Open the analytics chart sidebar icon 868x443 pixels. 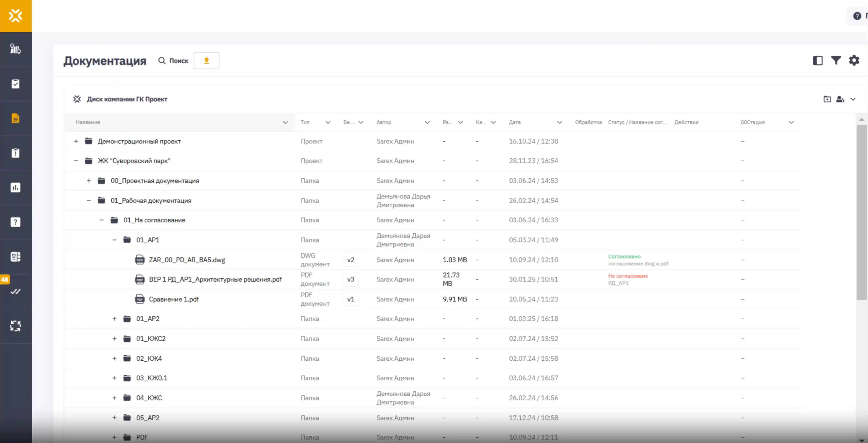(x=15, y=187)
